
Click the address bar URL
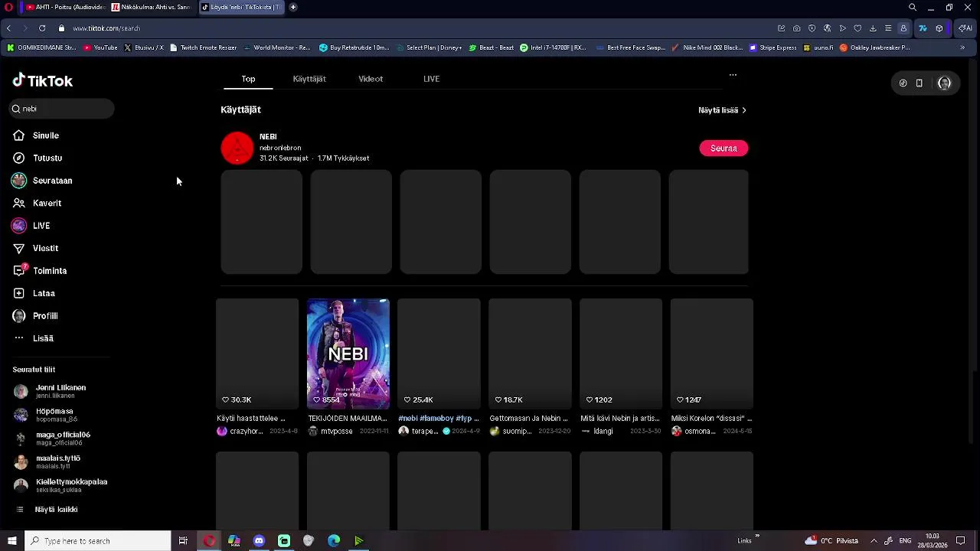coord(106,28)
